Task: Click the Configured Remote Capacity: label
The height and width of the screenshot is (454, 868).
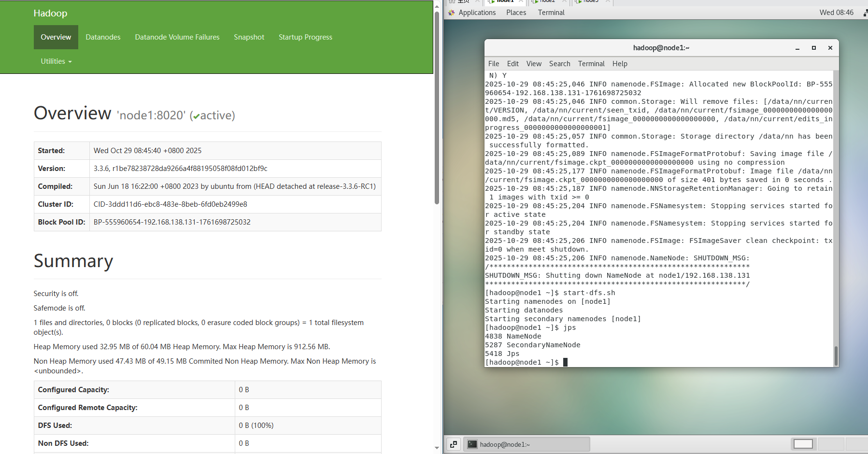Action: pyautogui.click(x=87, y=408)
